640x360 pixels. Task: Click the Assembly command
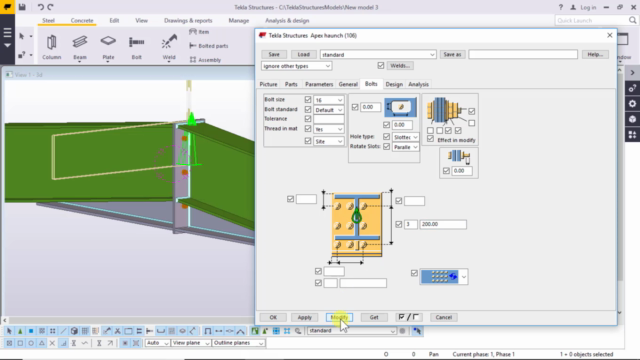(205, 60)
